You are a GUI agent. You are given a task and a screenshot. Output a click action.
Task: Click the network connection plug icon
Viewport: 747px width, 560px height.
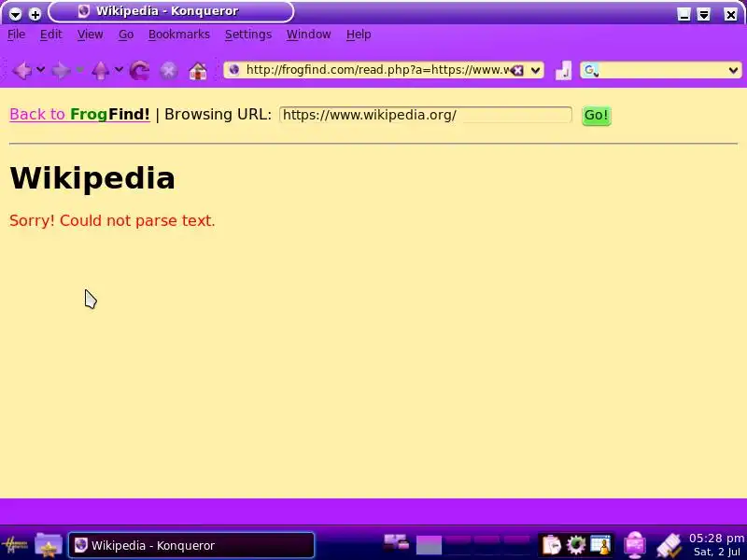point(669,546)
